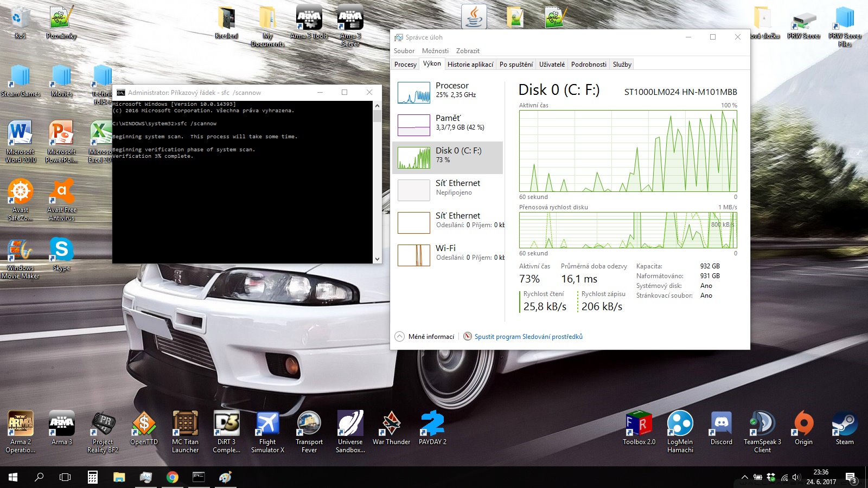Screen dimensions: 868x488
Task: Open the Steam desktop shortcut
Action: pyautogui.click(x=844, y=424)
